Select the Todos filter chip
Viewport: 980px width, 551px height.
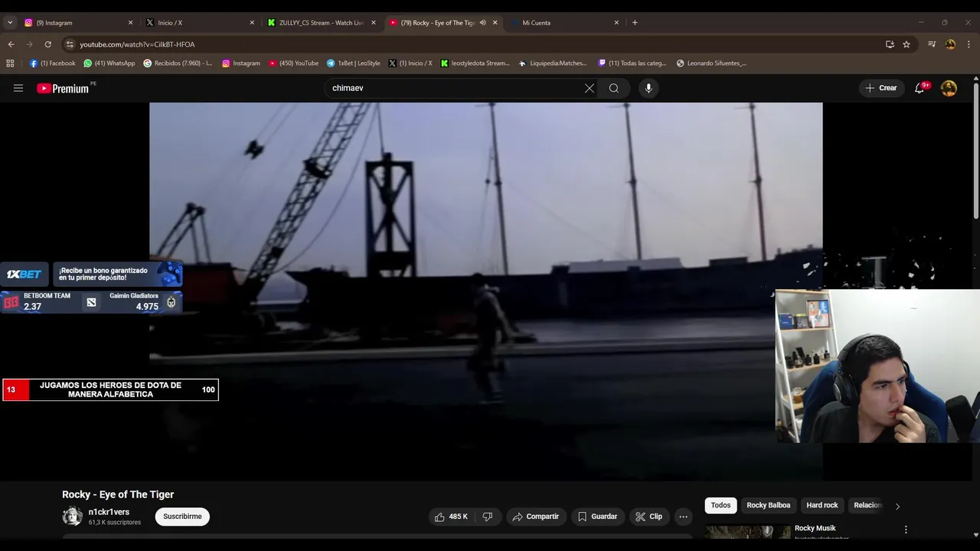[720, 506]
